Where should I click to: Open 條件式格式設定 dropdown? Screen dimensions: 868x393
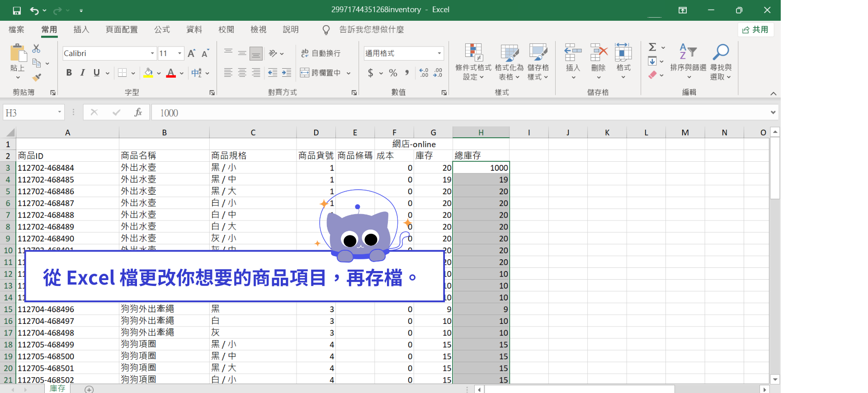473,62
